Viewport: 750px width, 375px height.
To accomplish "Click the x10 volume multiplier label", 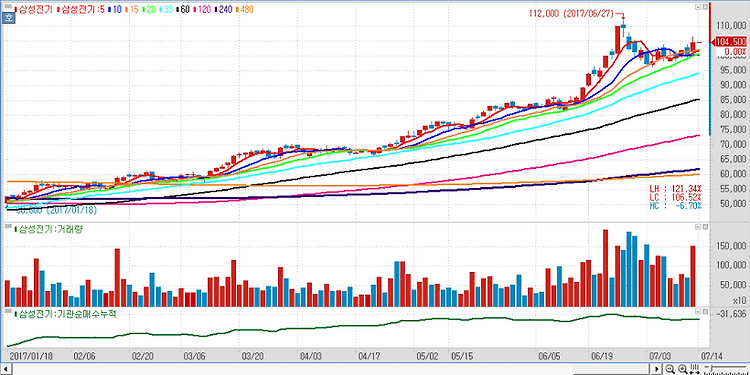I will point(740,301).
